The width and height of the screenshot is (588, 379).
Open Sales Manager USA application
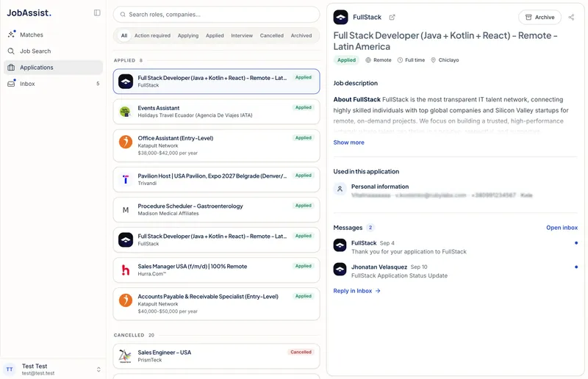(x=216, y=270)
